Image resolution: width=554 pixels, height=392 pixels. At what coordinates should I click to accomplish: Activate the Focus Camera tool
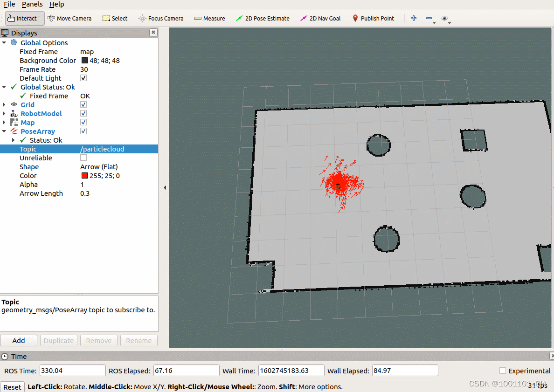pos(161,18)
